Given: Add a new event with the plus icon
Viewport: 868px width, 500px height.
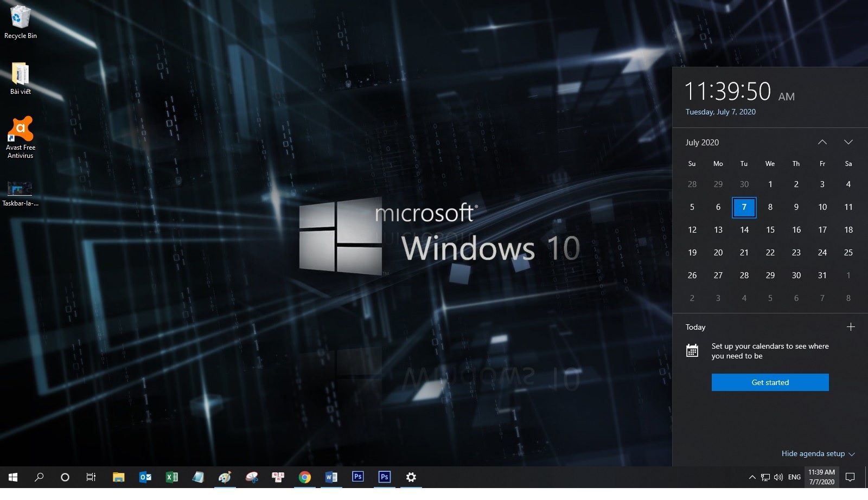Looking at the screenshot, I should tap(851, 327).
